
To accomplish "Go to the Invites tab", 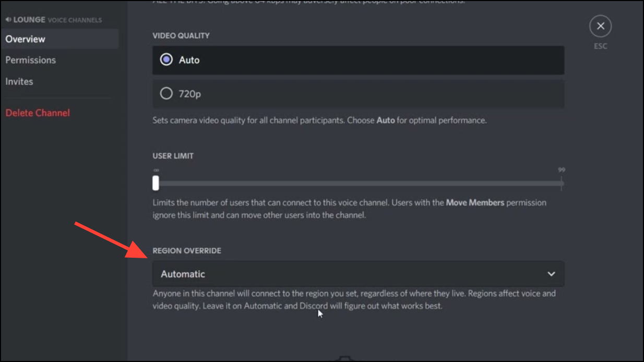I will click(x=19, y=81).
